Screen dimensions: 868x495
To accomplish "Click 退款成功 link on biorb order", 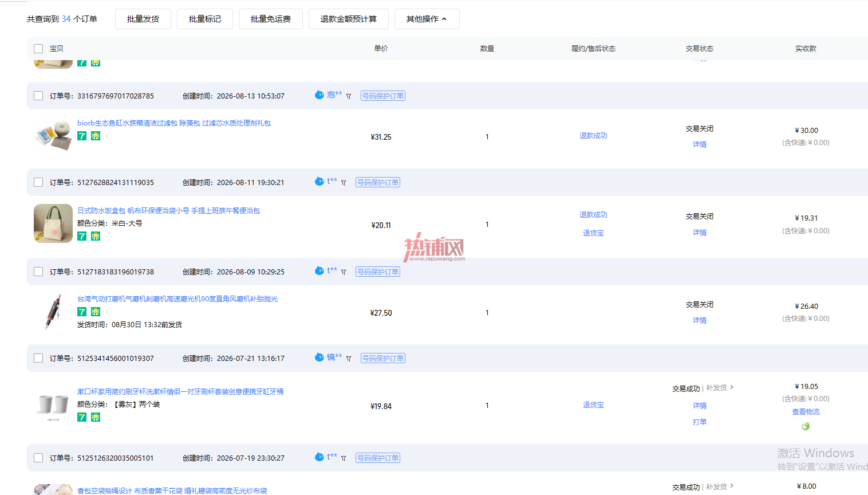I will 593,136.
